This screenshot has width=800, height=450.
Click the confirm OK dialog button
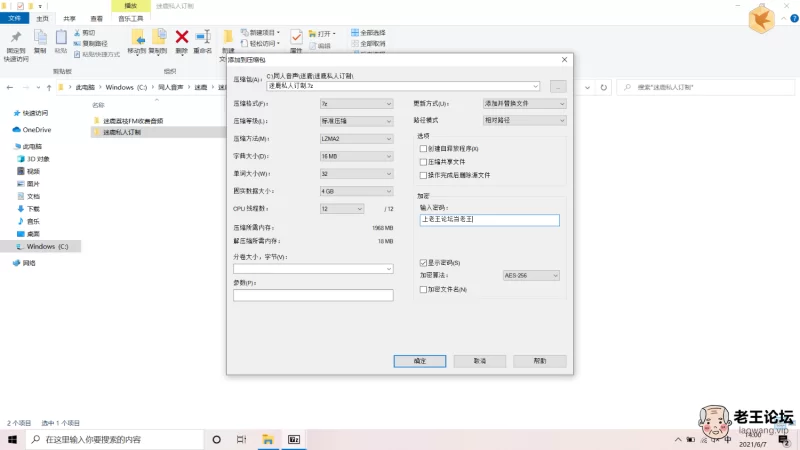[419, 361]
